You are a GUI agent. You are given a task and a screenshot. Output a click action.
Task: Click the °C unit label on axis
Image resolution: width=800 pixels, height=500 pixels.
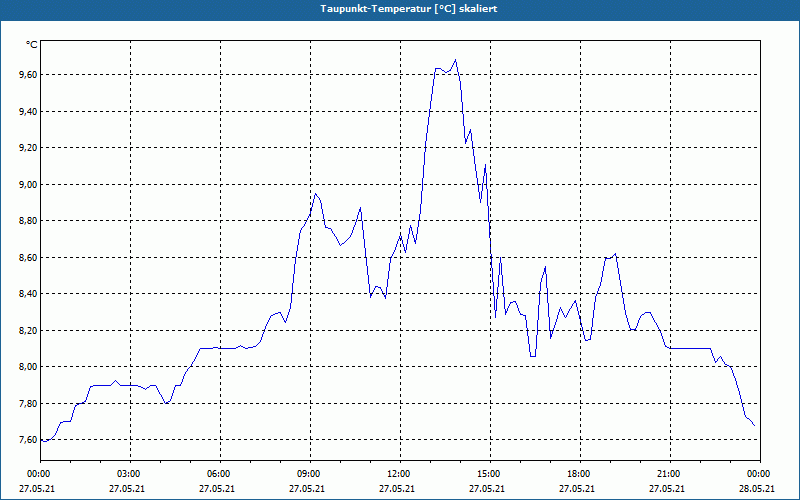click(32, 45)
